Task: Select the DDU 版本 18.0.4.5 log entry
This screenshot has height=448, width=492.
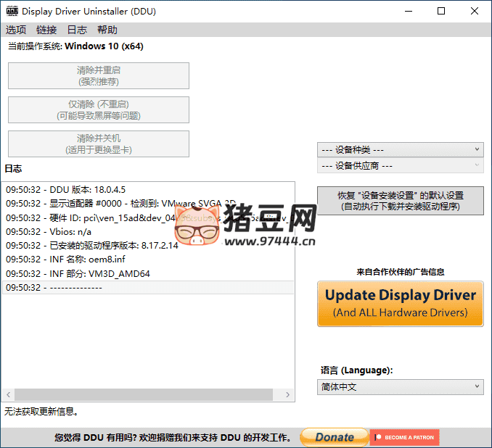Action: click(66, 190)
